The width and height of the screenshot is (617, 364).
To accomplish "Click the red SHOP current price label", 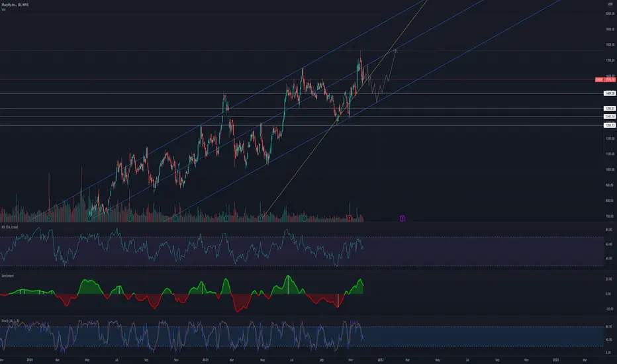I will click(605, 79).
